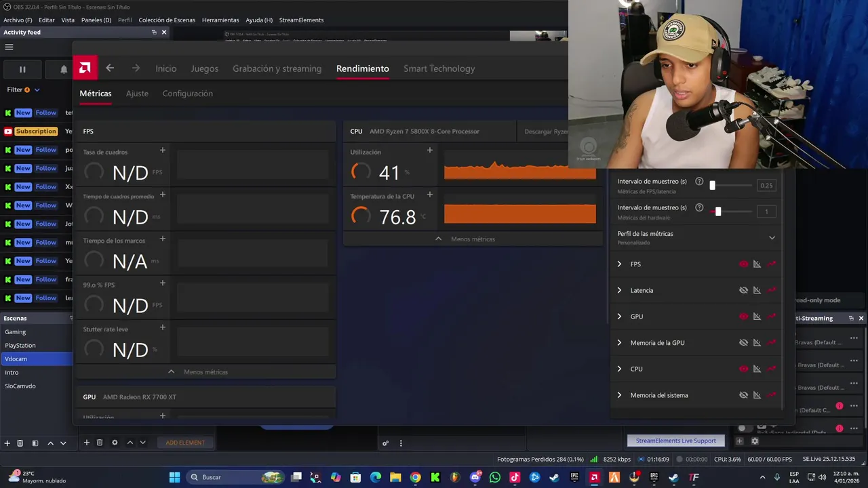Open Google Chrome from the taskbar
This screenshot has height=488, width=868.
point(416,477)
